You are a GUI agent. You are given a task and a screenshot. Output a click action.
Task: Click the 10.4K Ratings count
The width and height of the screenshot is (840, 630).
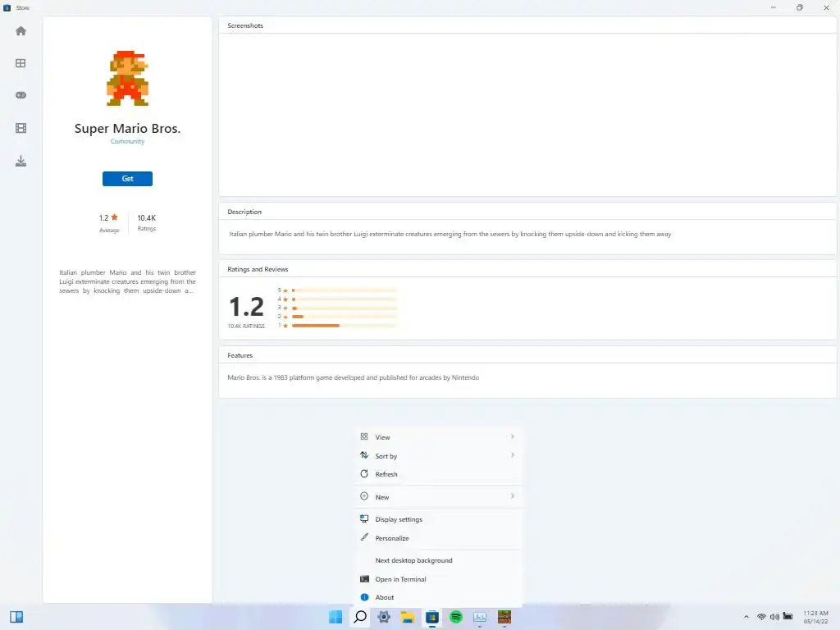pyautogui.click(x=146, y=222)
